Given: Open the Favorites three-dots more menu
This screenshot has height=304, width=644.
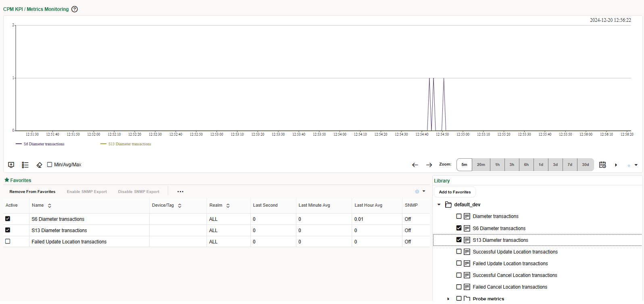Looking at the screenshot, I should [180, 192].
